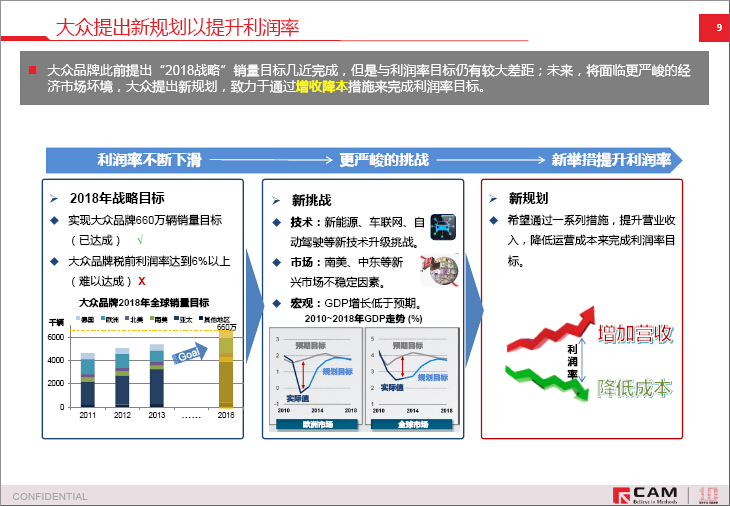The width and height of the screenshot is (730, 506).
Task: Click the red rising arrow graphic
Action: coord(551,329)
